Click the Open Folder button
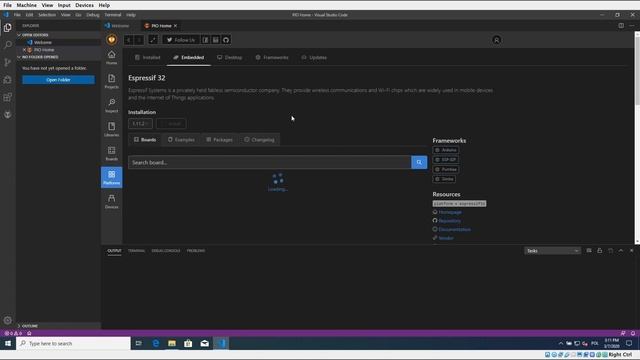The height and width of the screenshot is (360, 640). (58, 80)
